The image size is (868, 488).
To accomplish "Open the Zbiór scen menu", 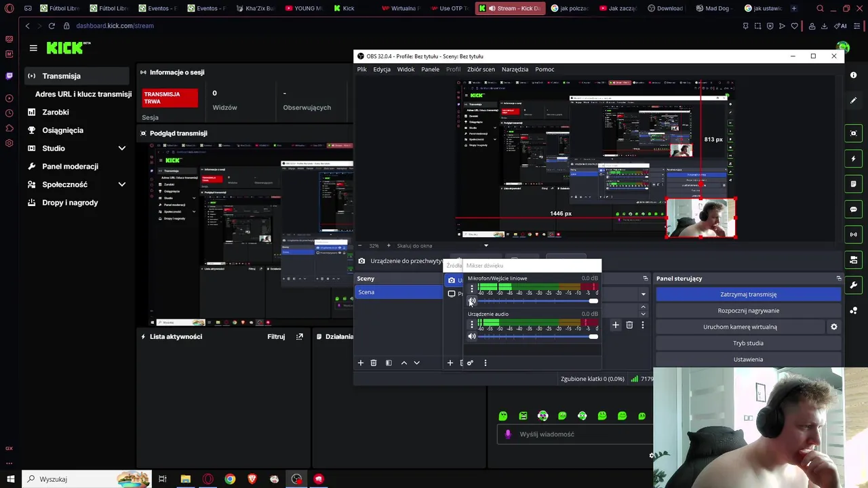I will click(x=481, y=69).
